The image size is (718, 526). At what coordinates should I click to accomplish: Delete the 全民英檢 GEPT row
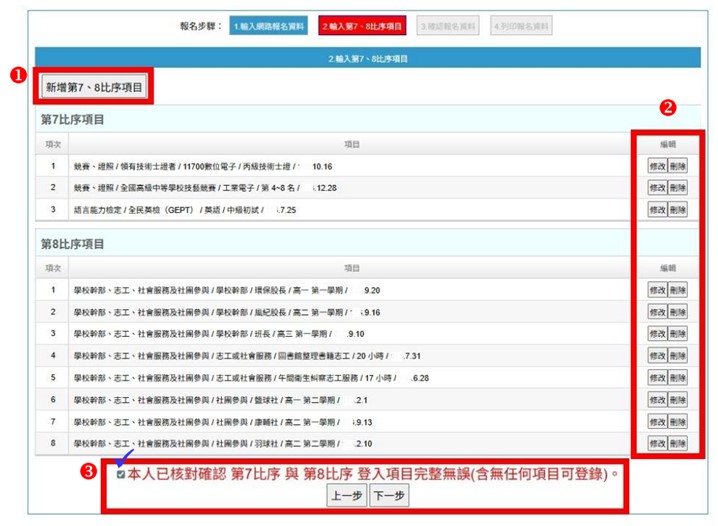(x=677, y=209)
